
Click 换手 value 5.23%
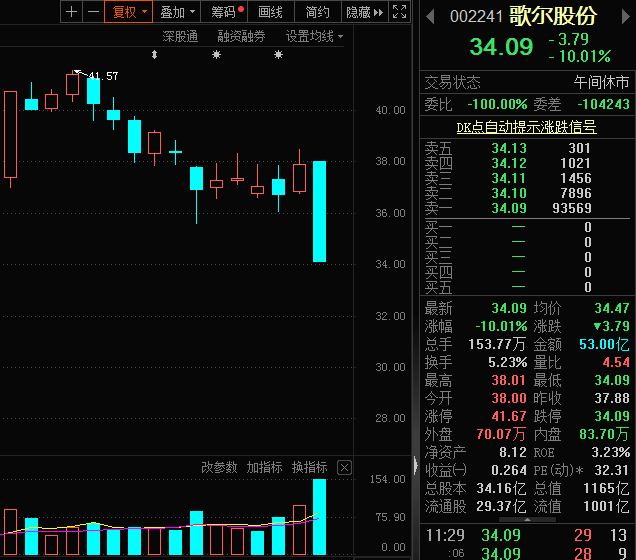tap(507, 362)
